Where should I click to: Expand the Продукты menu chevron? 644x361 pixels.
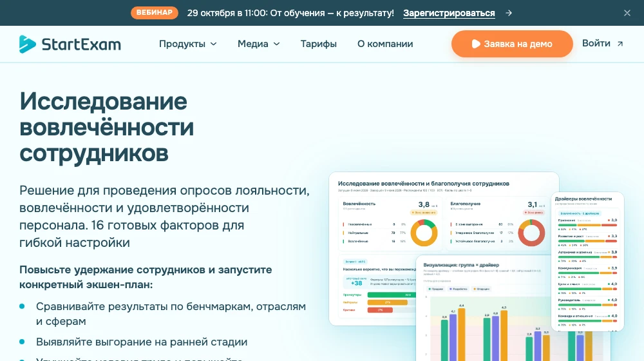(214, 44)
